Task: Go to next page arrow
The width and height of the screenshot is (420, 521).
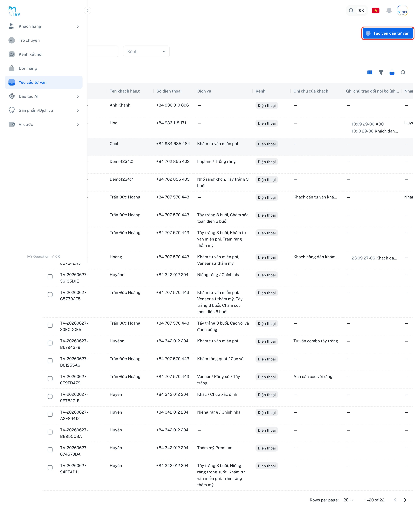Action: pos(405,500)
